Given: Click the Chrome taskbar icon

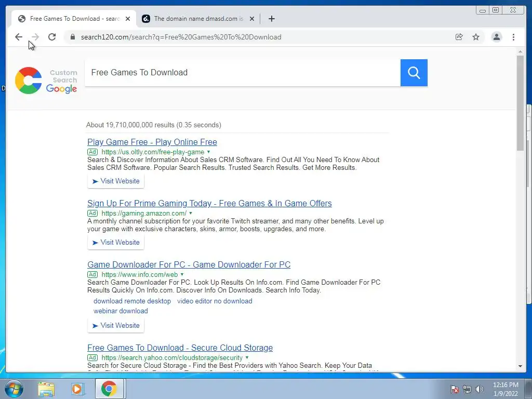Looking at the screenshot, I should tap(109, 389).
